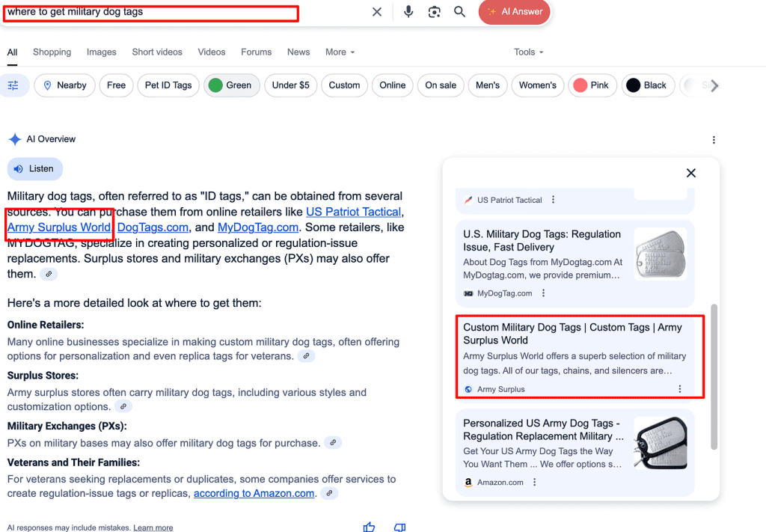Toggle the Free filter chip
Viewport: 766px width, 532px height.
click(x=116, y=85)
